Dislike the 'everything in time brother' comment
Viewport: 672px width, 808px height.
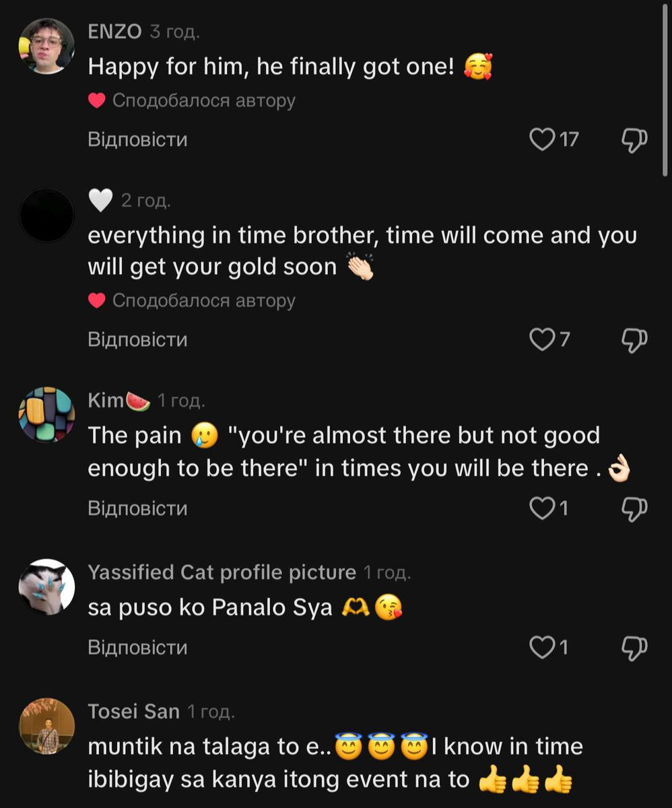(x=634, y=339)
